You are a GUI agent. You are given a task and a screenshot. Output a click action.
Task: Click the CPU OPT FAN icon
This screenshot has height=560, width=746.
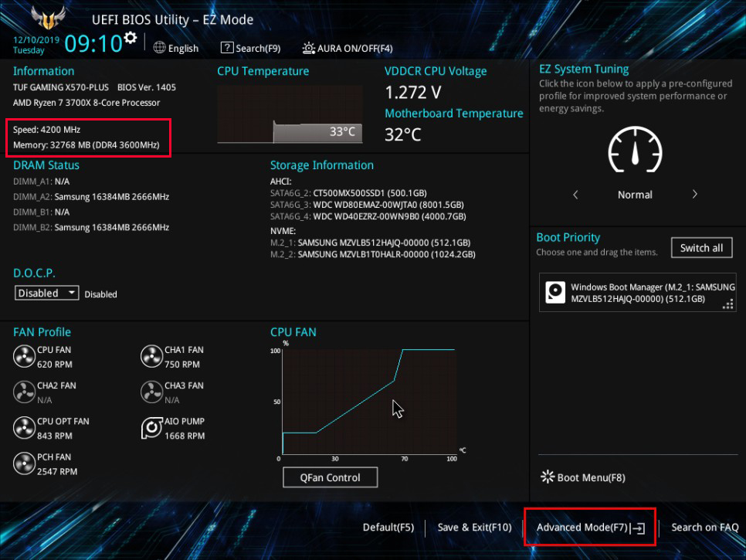tap(24, 428)
